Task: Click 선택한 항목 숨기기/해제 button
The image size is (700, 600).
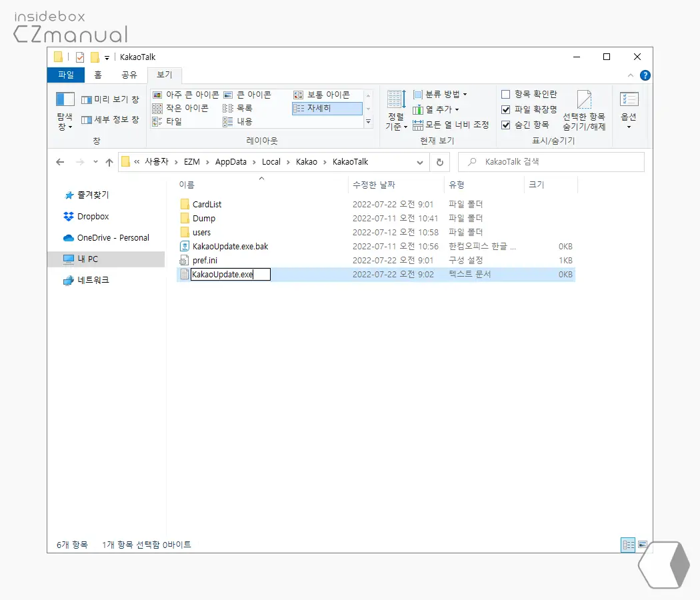Action: [x=584, y=110]
